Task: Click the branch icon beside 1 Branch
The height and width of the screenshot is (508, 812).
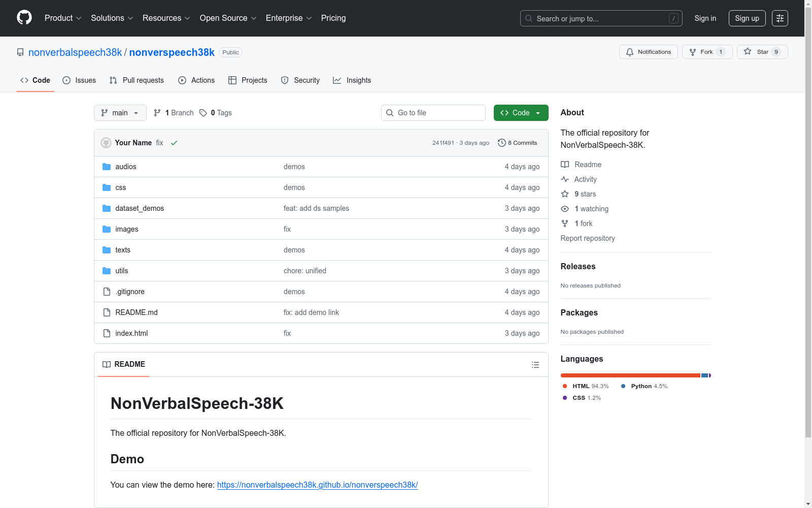Action: tap(157, 113)
